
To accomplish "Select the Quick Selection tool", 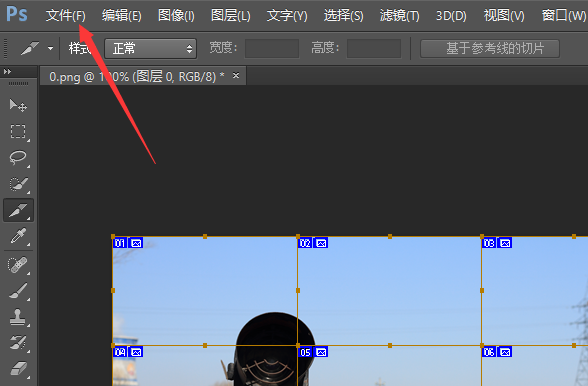I will [x=18, y=184].
